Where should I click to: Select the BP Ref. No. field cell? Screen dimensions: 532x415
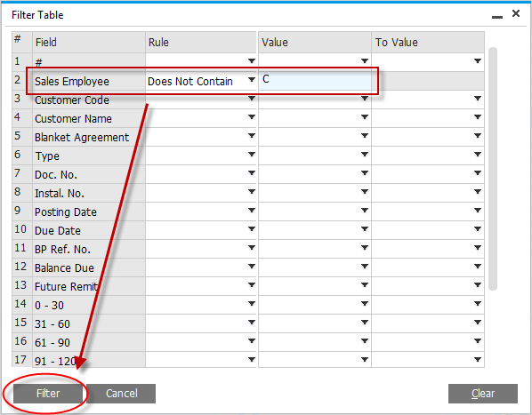pos(89,249)
